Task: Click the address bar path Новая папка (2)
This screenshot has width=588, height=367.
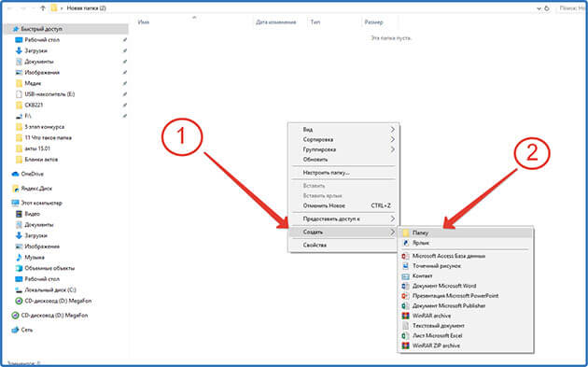Action: 86,7
